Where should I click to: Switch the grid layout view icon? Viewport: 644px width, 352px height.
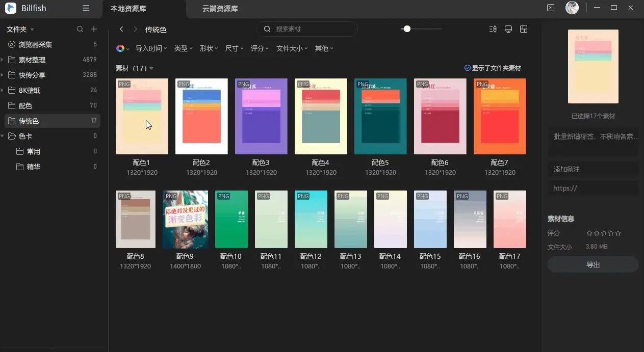click(x=523, y=30)
